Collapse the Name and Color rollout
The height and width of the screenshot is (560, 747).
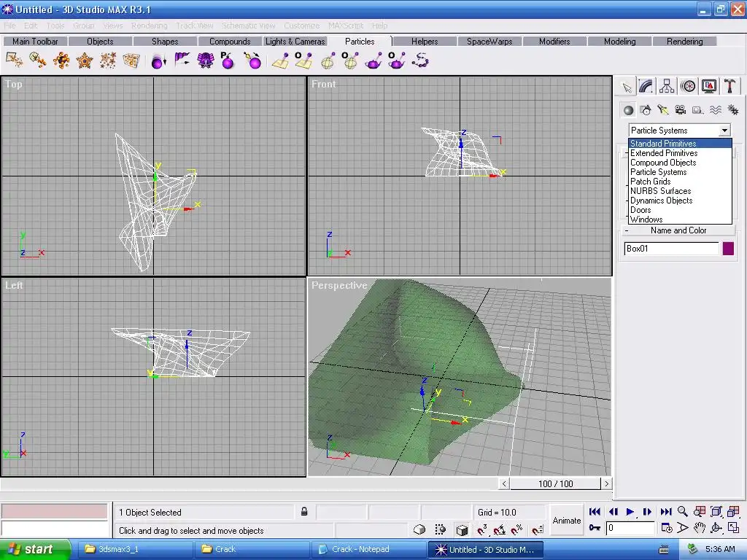point(679,230)
